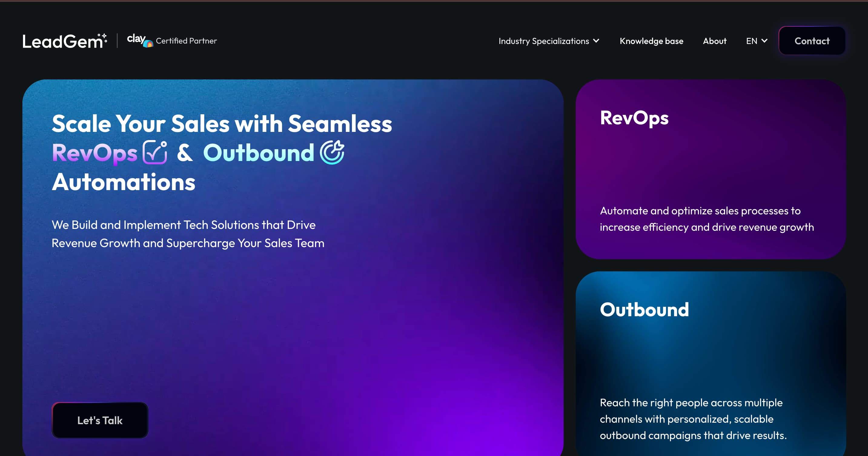868x456 pixels.
Task: Click the checkmark icon next to RevOps
Action: tap(154, 153)
